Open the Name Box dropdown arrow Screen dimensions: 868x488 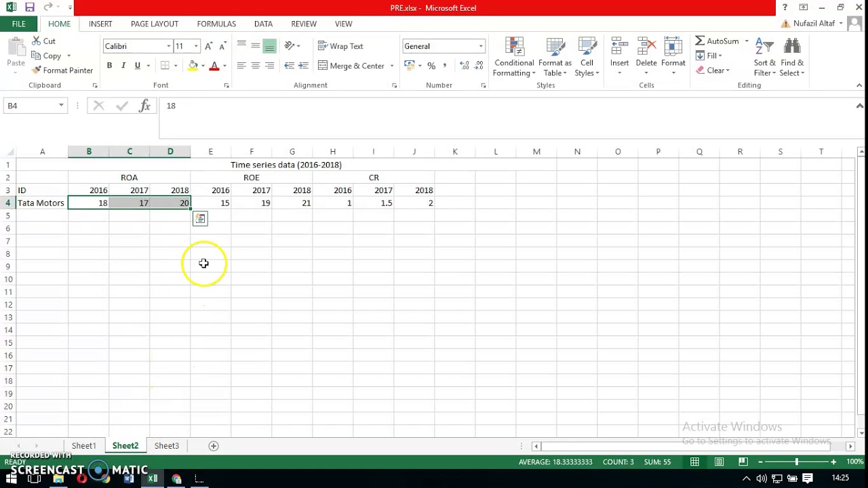coord(61,106)
